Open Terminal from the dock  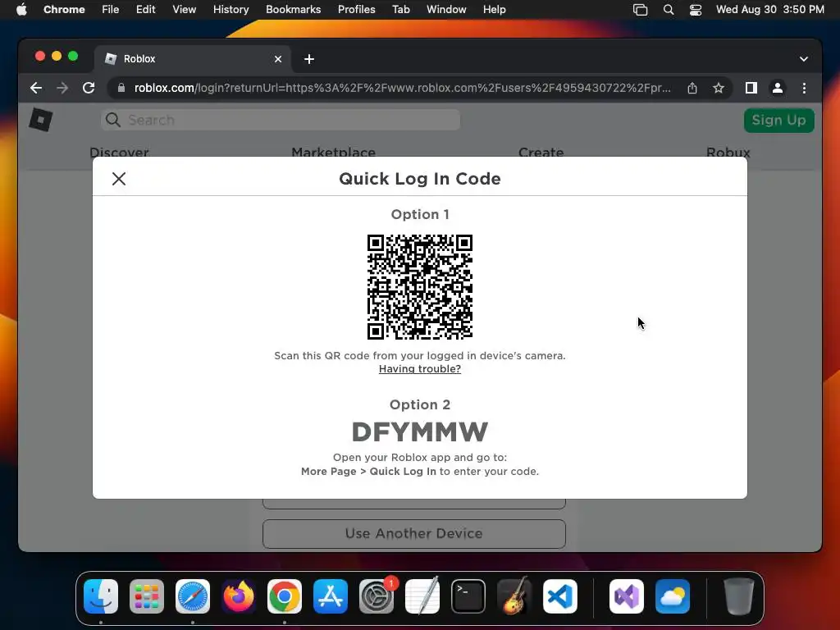(468, 596)
